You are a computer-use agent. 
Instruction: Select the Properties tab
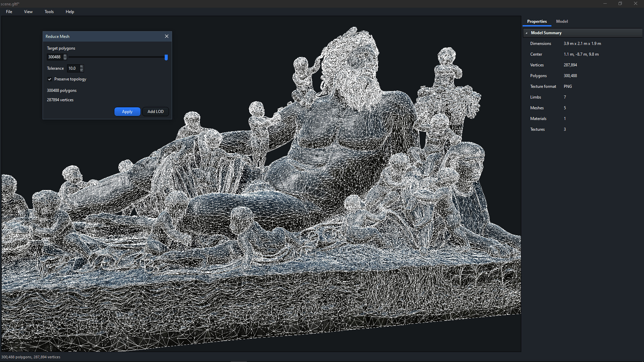[x=537, y=21]
